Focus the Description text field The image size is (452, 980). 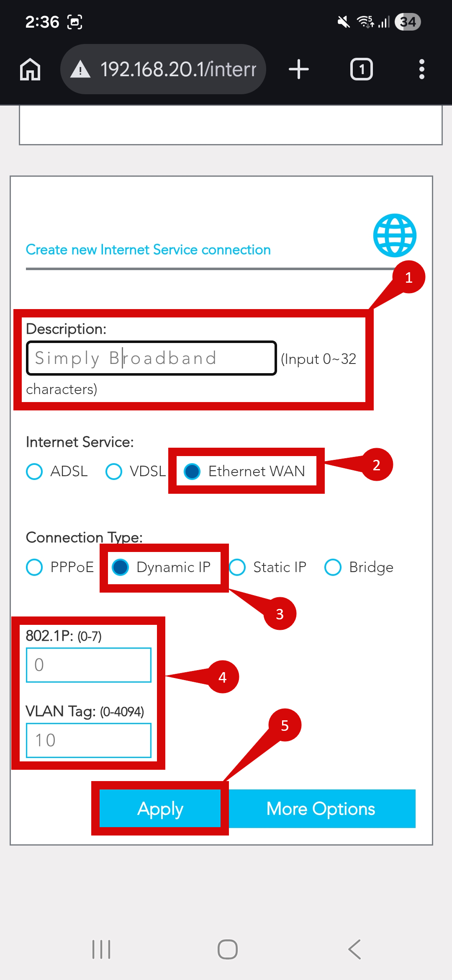151,358
